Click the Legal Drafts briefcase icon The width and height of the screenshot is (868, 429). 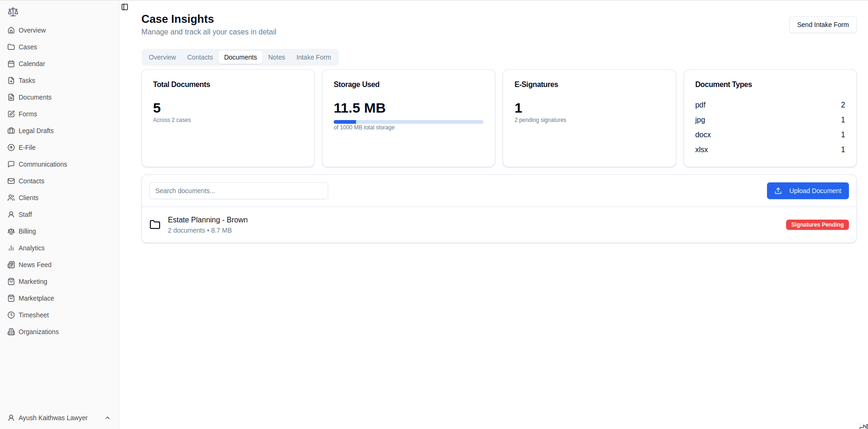point(11,131)
